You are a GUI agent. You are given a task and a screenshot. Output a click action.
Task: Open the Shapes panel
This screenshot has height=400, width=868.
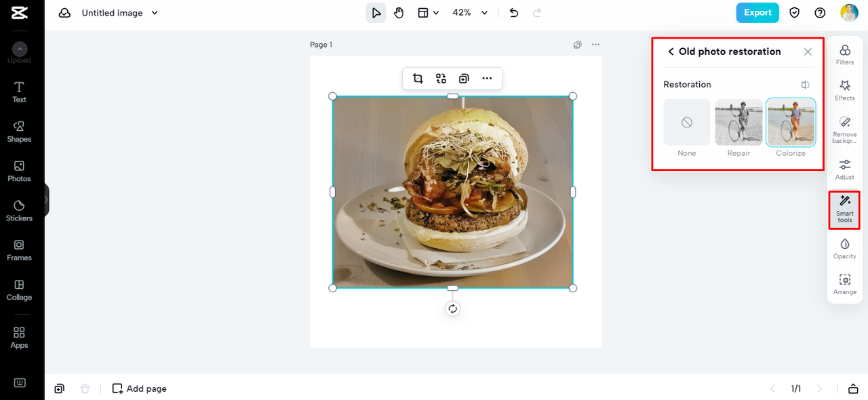(19, 132)
